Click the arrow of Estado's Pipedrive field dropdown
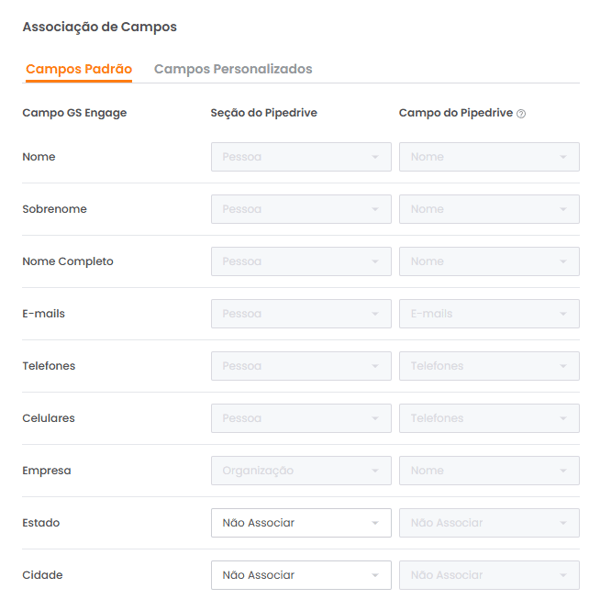Screen dimensions: 600x599 563,523
